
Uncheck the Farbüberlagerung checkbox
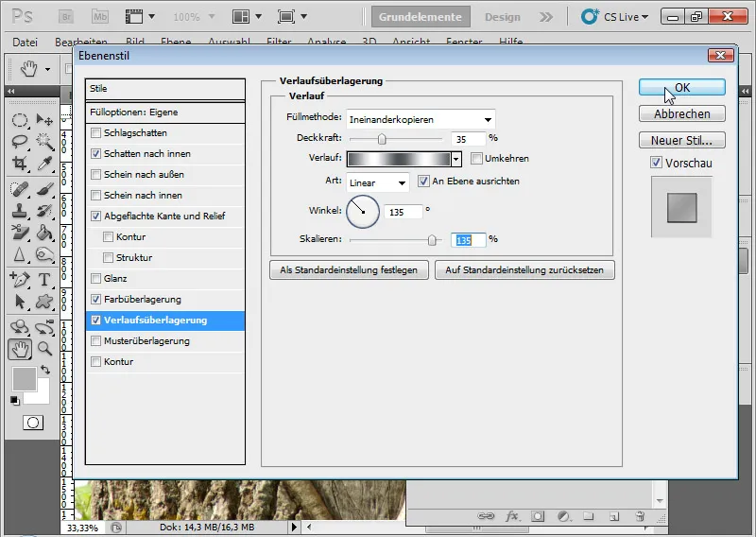96,299
